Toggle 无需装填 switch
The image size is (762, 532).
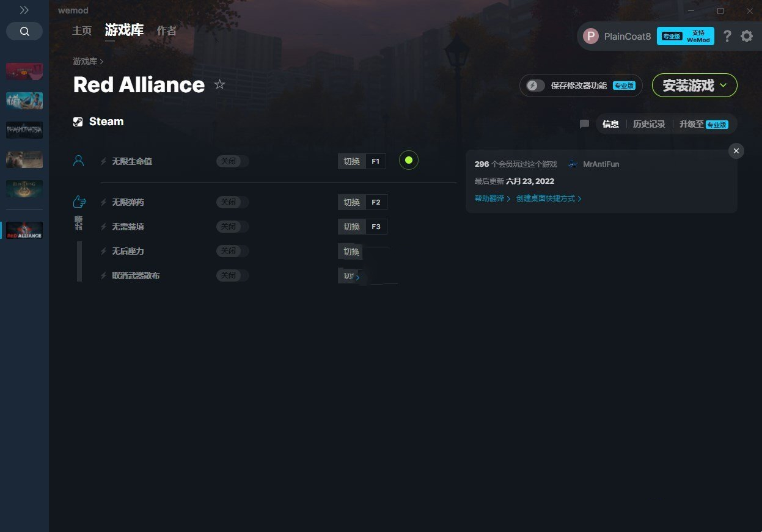233,227
